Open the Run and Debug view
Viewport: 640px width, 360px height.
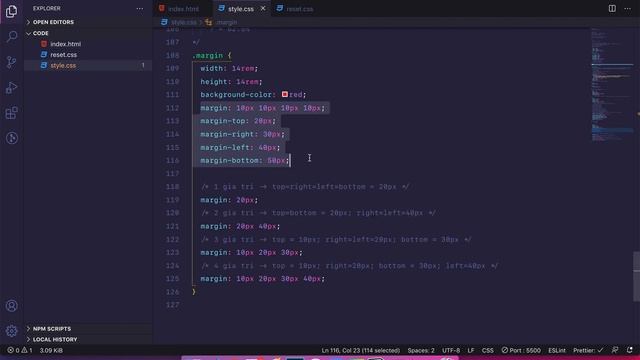[11, 87]
